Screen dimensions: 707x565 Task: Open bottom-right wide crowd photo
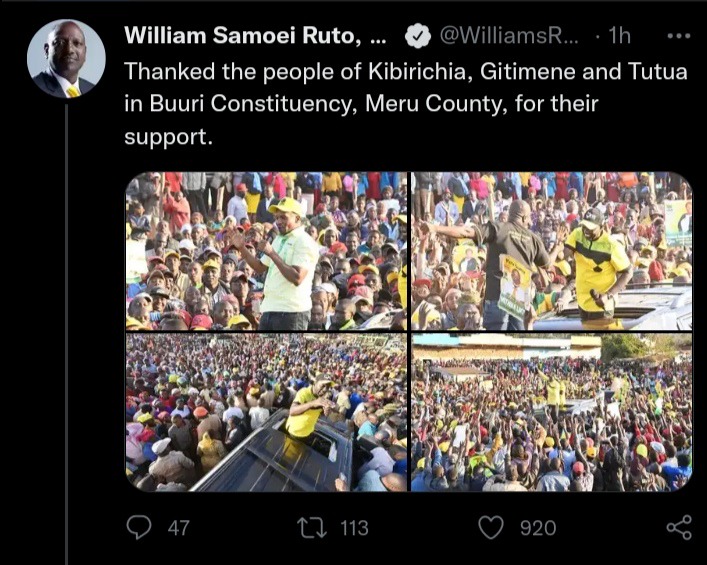point(551,413)
